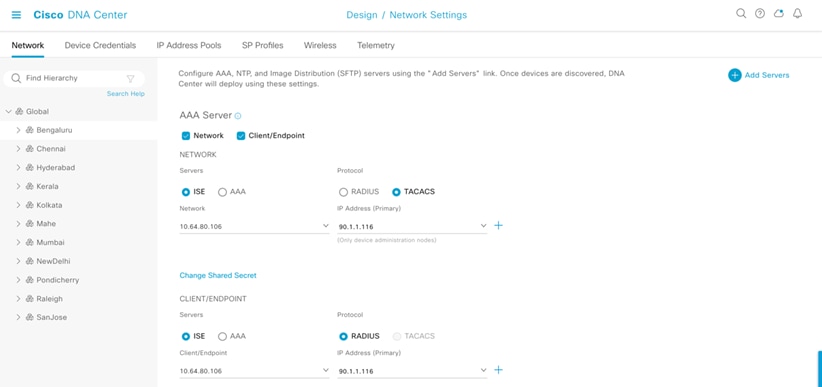
Task: Select RADIUS protocol for CLIENT/ENDPOINT
Action: pyautogui.click(x=343, y=336)
